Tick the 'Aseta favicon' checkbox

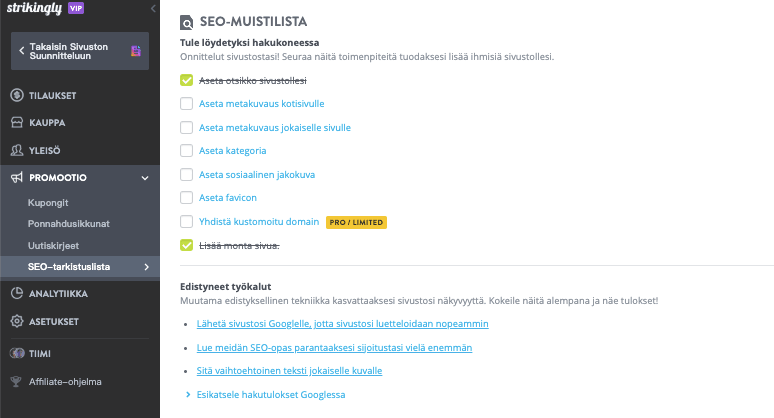pos(187,198)
